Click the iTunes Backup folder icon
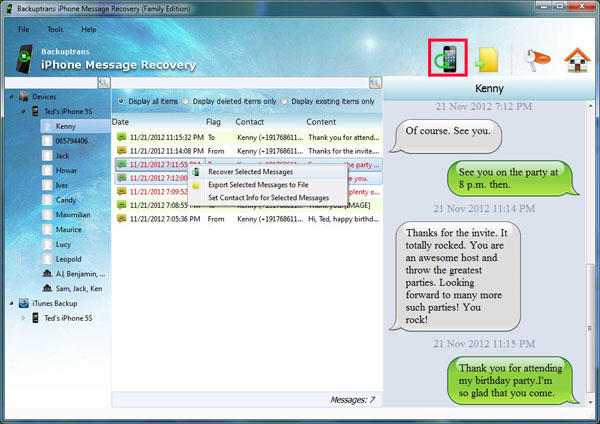 (24, 303)
